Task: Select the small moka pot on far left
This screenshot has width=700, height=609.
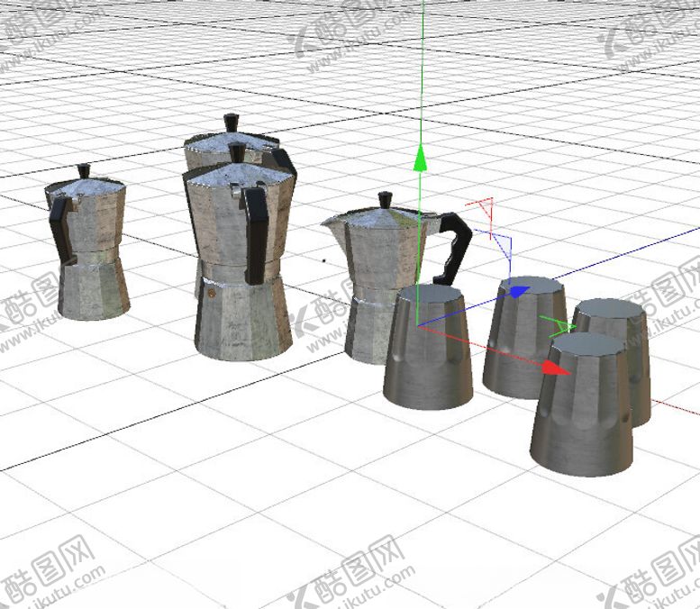Action: [87, 243]
